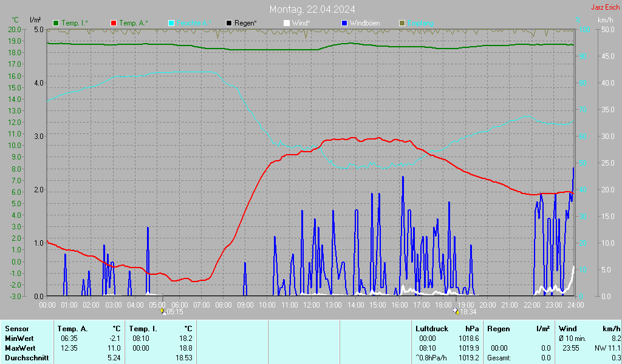
Task: Click the red Temp. A. legend square
Action: click(x=114, y=23)
